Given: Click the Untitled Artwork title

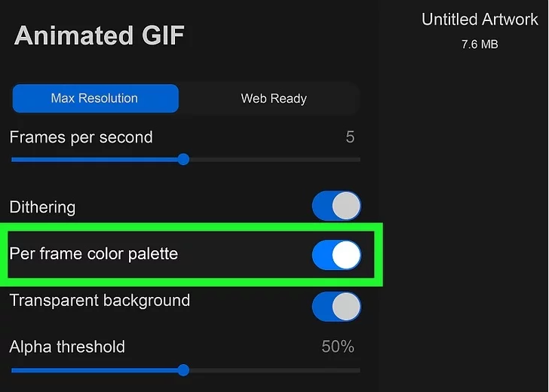Looking at the screenshot, I should pyautogui.click(x=480, y=20).
